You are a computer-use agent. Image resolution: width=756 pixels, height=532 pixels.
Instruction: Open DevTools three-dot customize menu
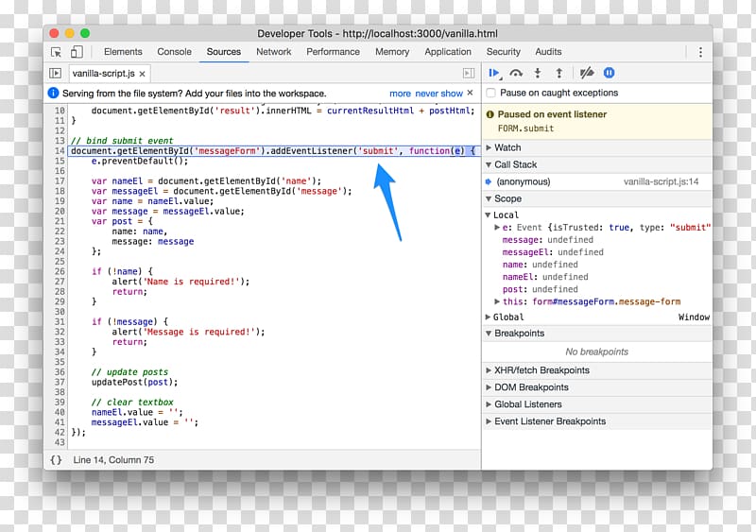pyautogui.click(x=700, y=52)
